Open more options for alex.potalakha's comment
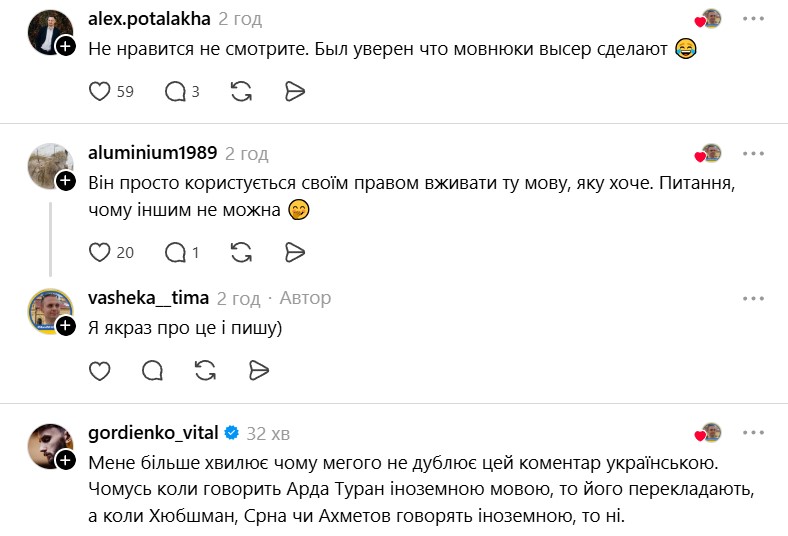Image resolution: width=788 pixels, height=536 pixels. pos(753,19)
